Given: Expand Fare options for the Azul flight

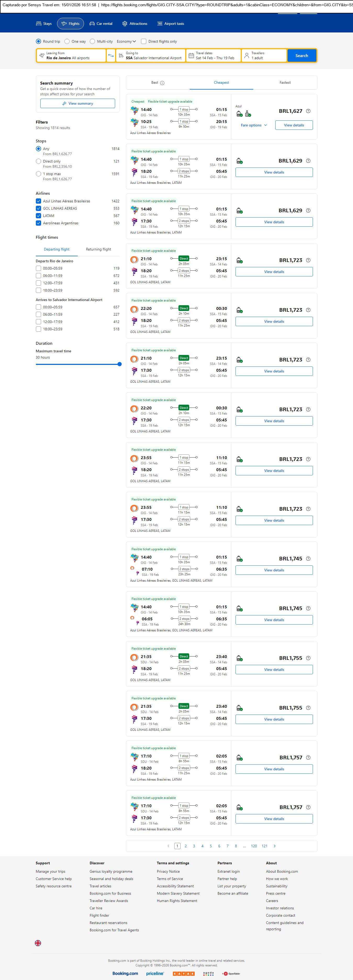Looking at the screenshot, I should pyautogui.click(x=254, y=125).
